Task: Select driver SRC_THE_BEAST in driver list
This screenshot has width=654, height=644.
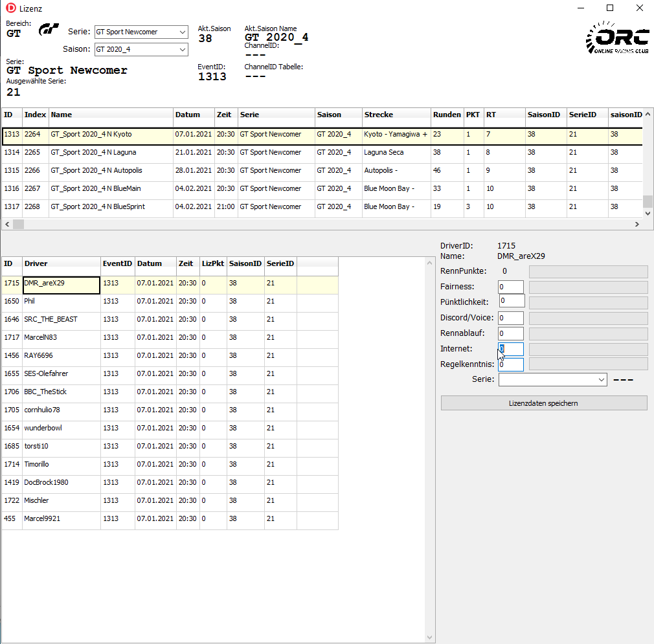Action: (x=51, y=320)
